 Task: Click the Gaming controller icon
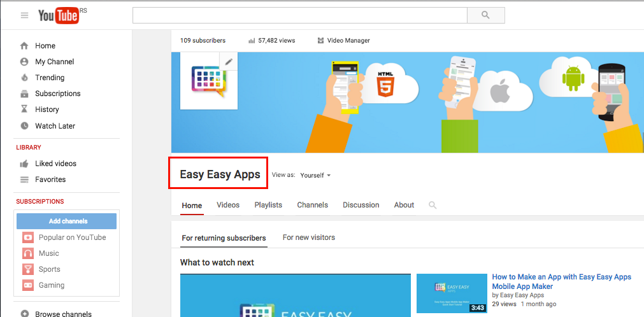point(28,285)
